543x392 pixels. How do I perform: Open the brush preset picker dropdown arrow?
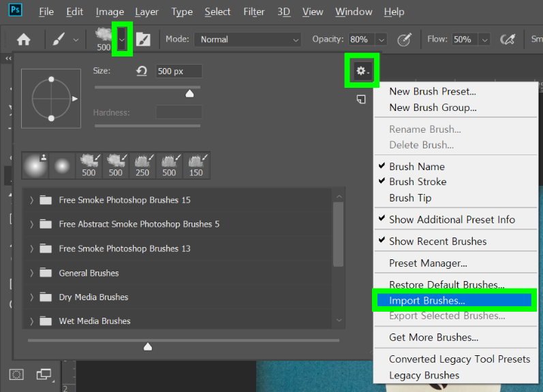(x=122, y=39)
